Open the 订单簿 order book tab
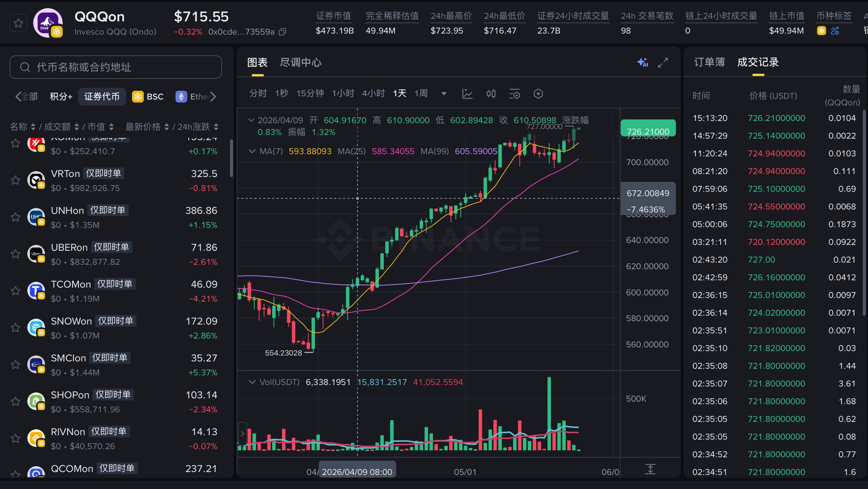The image size is (868, 489). tap(709, 62)
